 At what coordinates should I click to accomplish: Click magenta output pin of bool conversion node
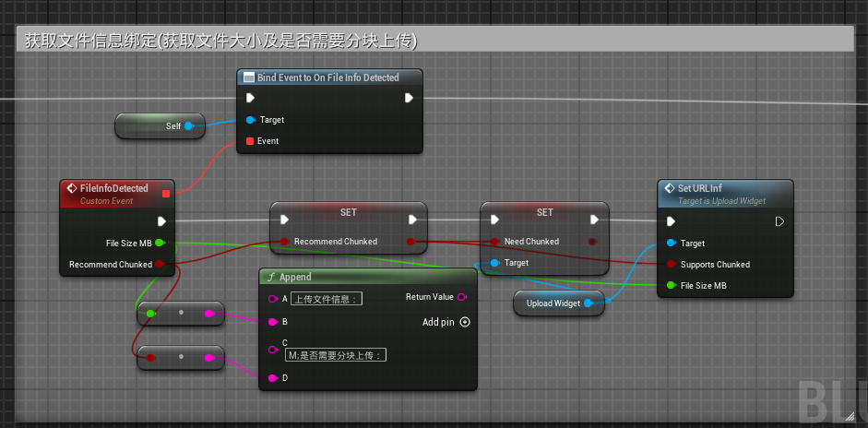coord(208,358)
